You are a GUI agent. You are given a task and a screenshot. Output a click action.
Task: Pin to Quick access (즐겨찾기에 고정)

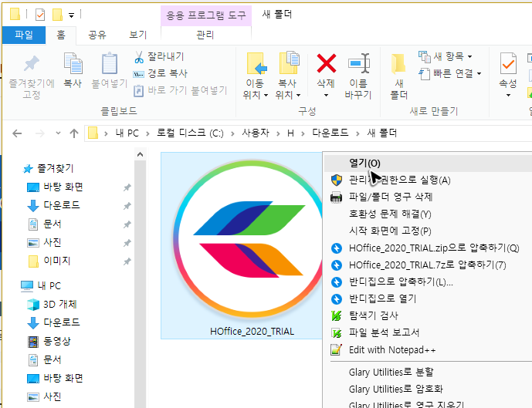[32, 76]
